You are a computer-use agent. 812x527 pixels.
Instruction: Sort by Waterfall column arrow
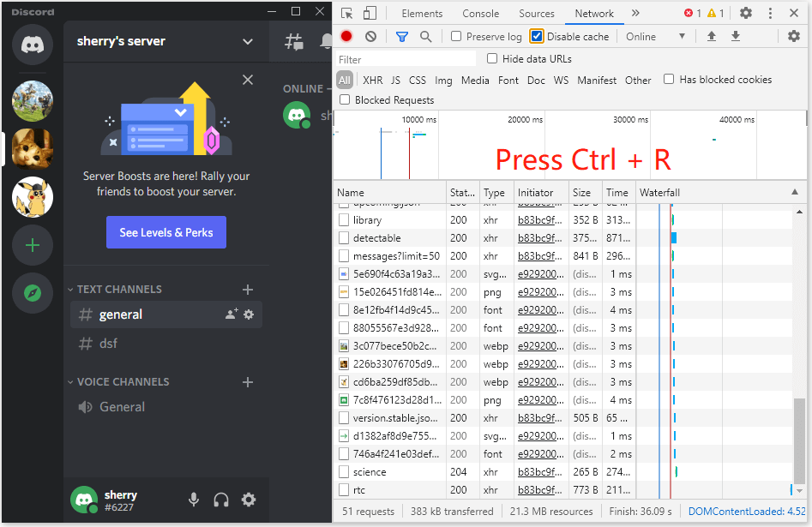[795, 192]
